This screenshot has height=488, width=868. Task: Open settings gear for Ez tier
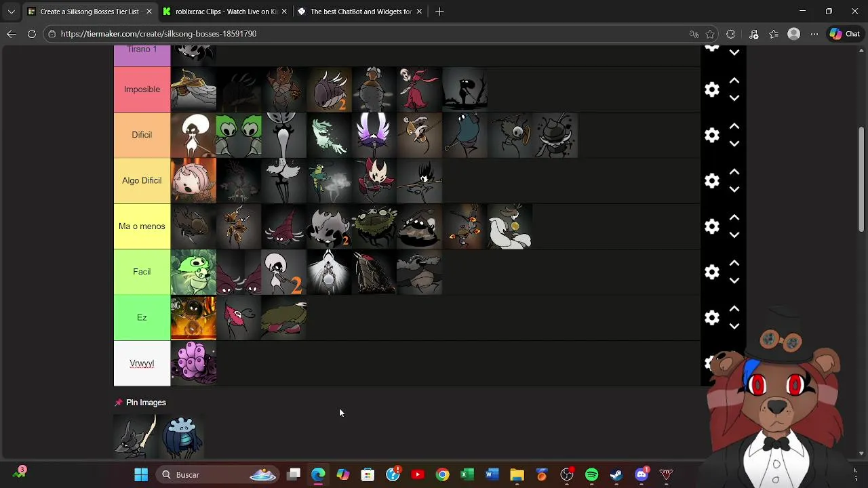pyautogui.click(x=711, y=317)
